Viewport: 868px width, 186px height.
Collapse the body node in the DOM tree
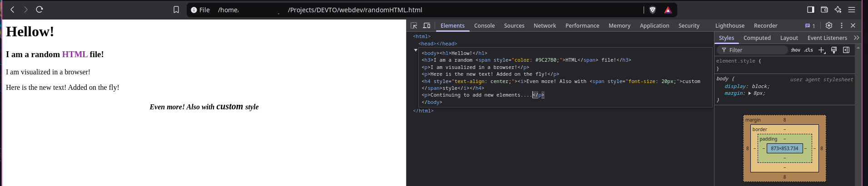click(x=416, y=50)
